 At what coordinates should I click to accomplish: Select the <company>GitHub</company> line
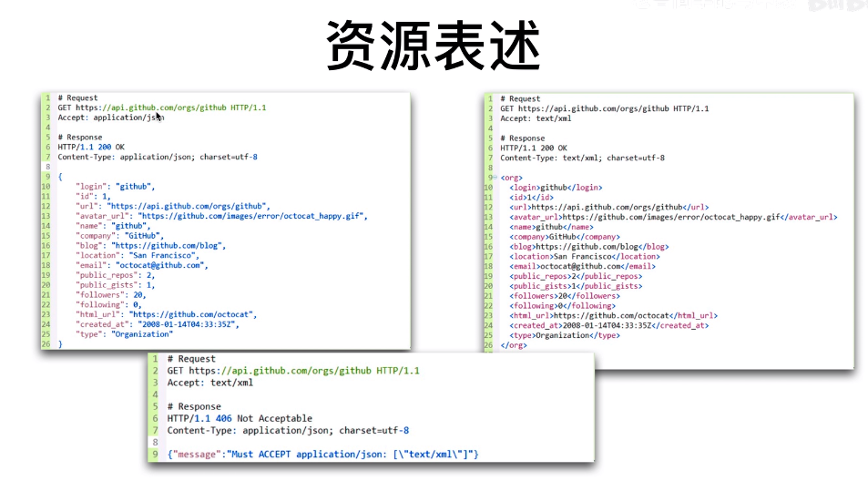pyautogui.click(x=565, y=237)
